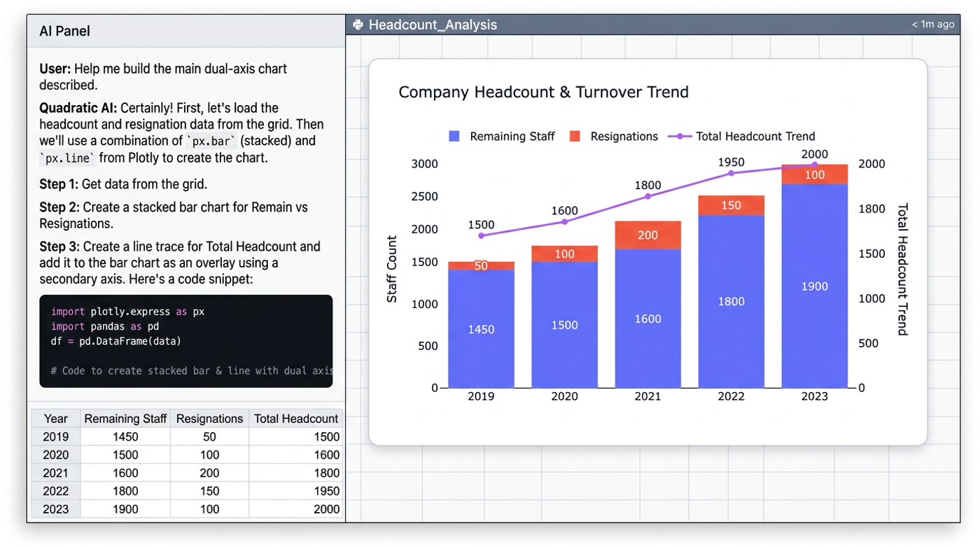The image size is (980, 547).
Task: Click the 50 resignations cell in the table
Action: pyautogui.click(x=209, y=437)
